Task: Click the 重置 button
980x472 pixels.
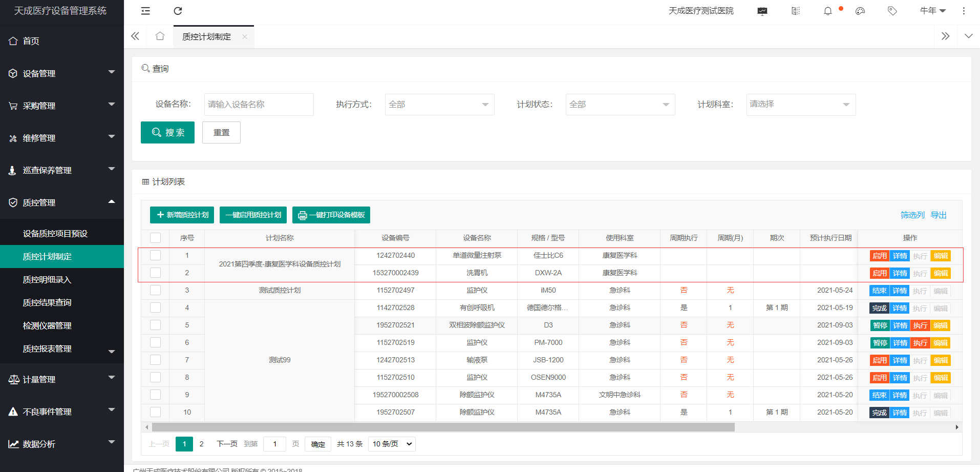Action: coord(221,132)
